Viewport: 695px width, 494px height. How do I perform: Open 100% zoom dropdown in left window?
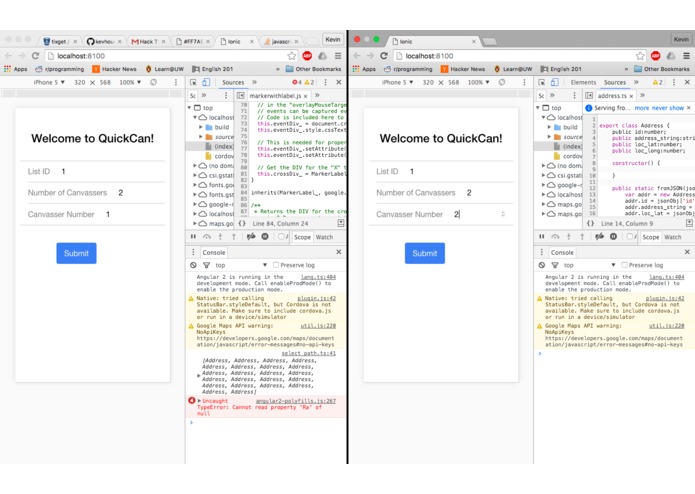point(130,82)
